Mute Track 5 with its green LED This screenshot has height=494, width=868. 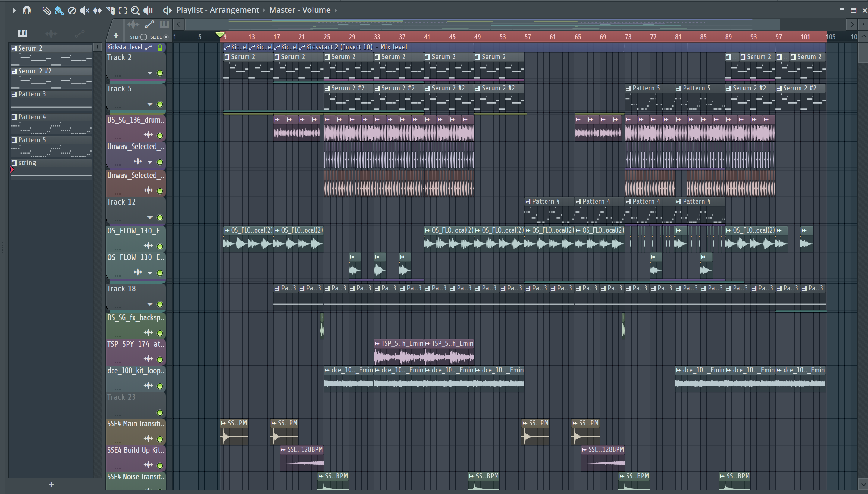[x=160, y=104]
